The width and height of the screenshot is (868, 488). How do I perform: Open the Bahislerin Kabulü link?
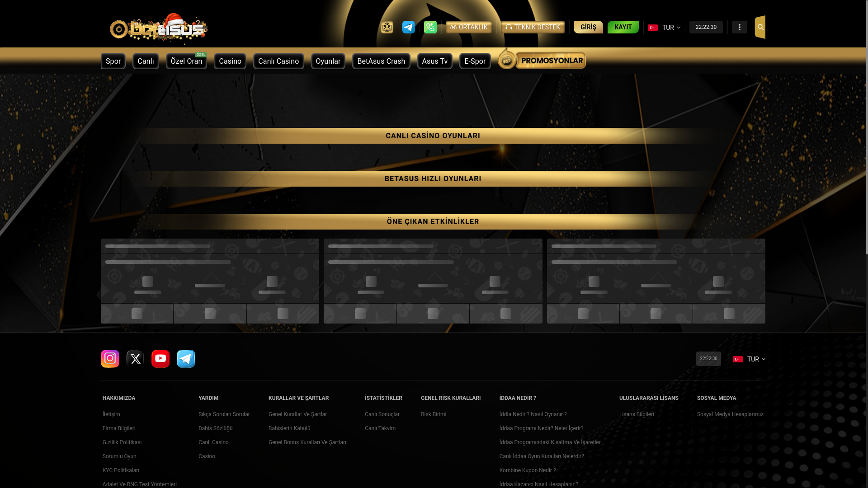pyautogui.click(x=289, y=428)
